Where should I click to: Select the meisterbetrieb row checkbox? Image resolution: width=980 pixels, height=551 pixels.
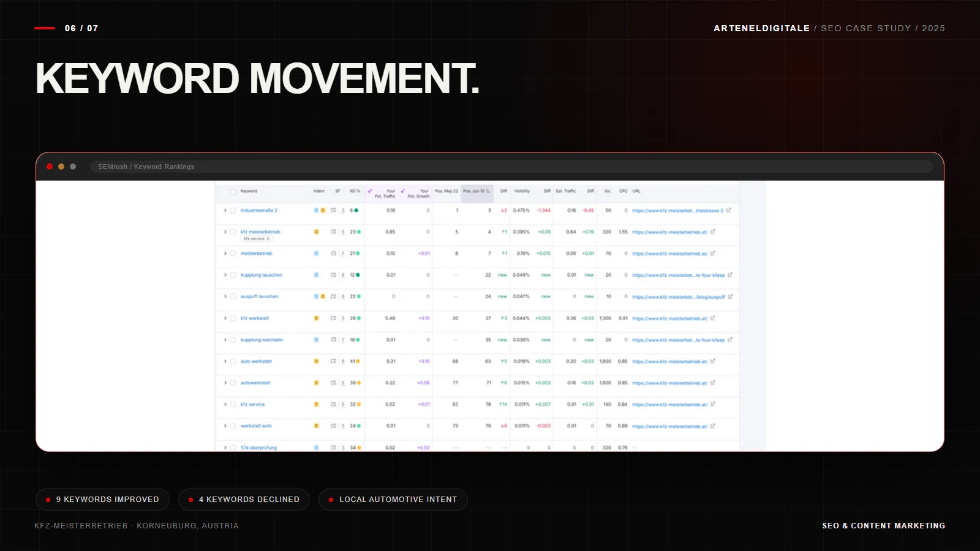[233, 253]
